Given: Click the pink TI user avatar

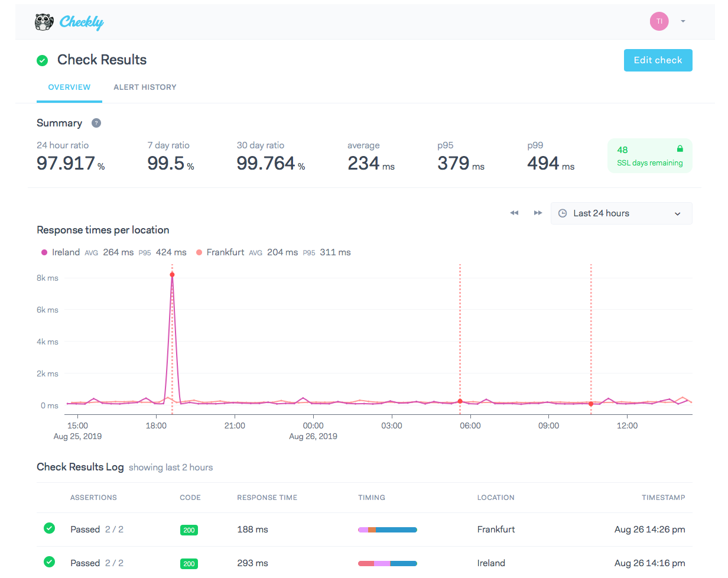Looking at the screenshot, I should click(x=659, y=22).
